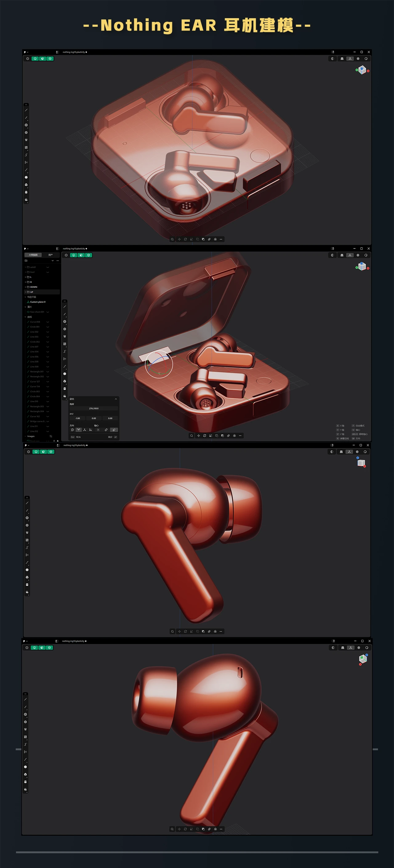This screenshot has height=868, width=394.
Task: Toggle solid selection mode in the third window
Action: click(x=50, y=452)
